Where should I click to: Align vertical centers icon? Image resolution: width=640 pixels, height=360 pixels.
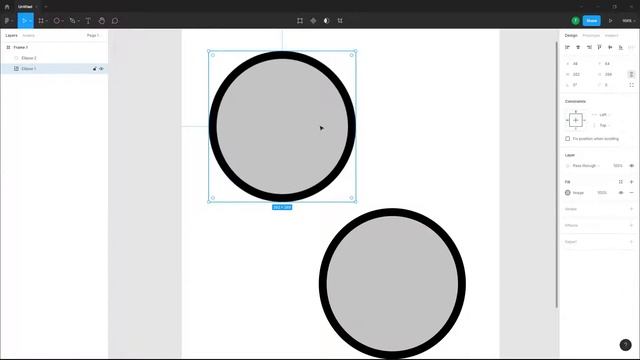tap(610, 47)
